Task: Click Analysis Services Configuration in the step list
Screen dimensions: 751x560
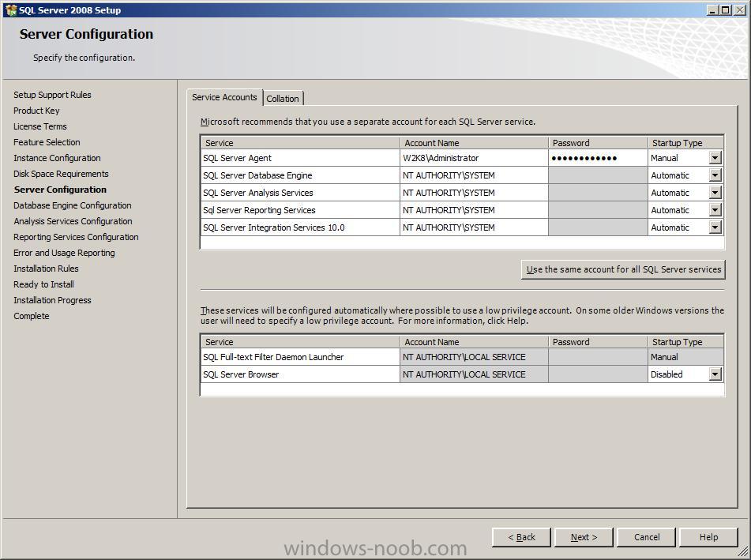Action: 73,221
